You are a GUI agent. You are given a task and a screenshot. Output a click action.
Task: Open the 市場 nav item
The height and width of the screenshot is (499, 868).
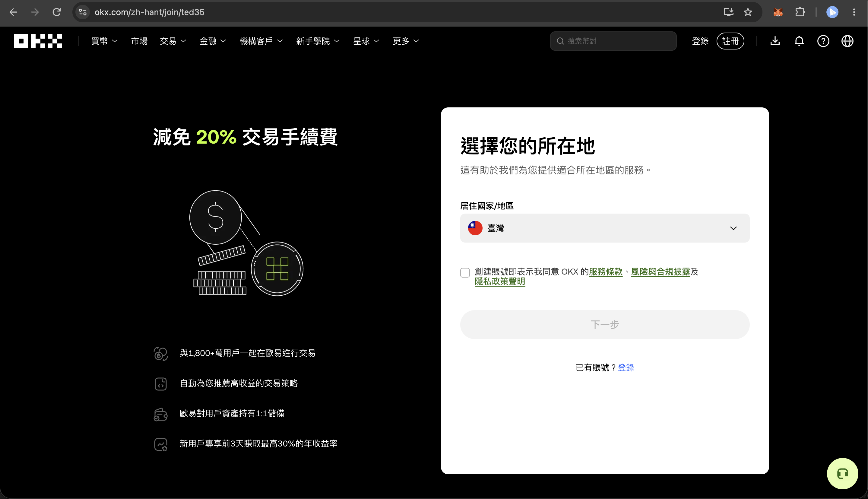139,41
